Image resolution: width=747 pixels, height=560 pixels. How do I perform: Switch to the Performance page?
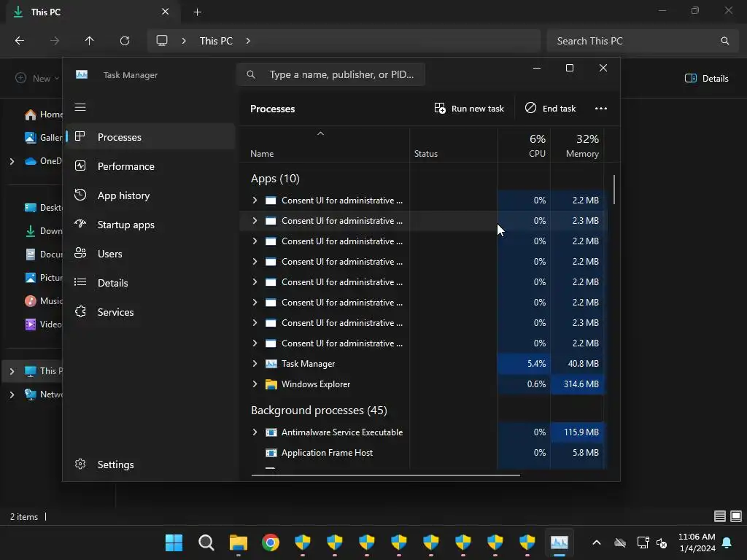[150, 166]
